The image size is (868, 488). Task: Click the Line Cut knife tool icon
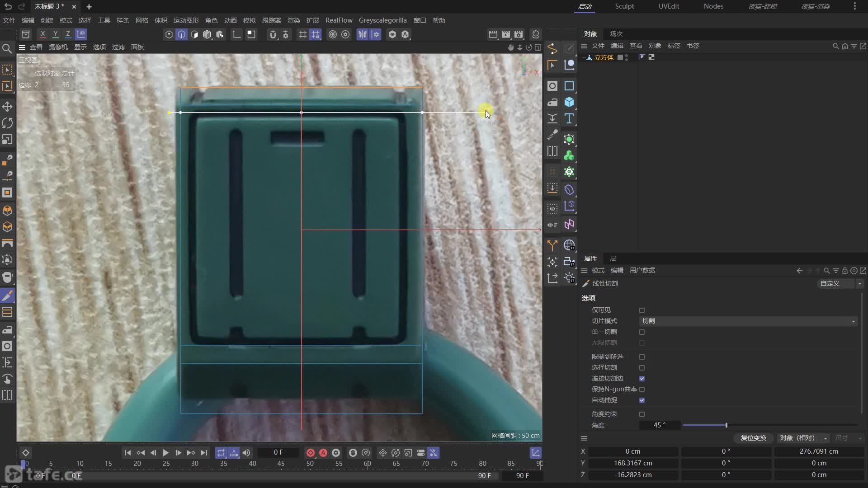(7, 296)
